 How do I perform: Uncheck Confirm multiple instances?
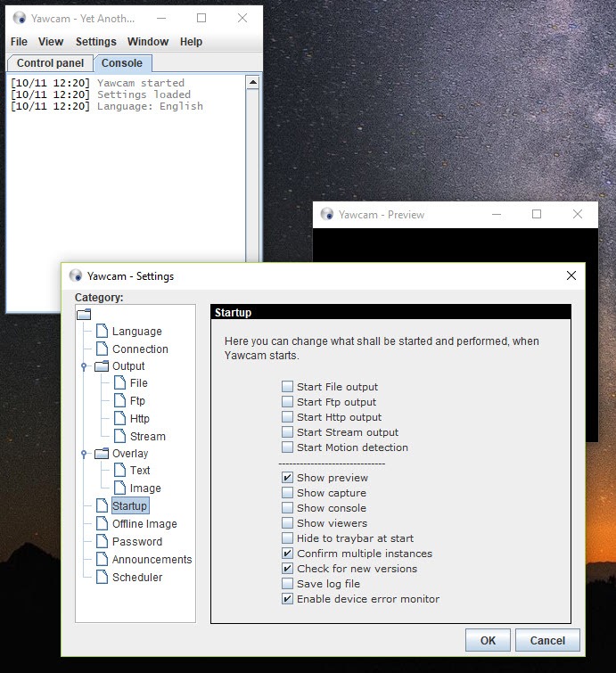pos(287,554)
